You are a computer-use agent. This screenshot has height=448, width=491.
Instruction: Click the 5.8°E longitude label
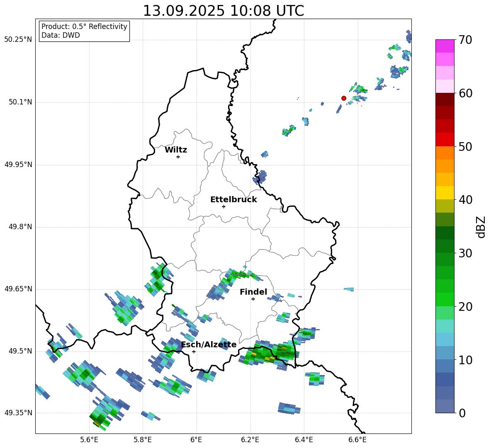(143, 440)
